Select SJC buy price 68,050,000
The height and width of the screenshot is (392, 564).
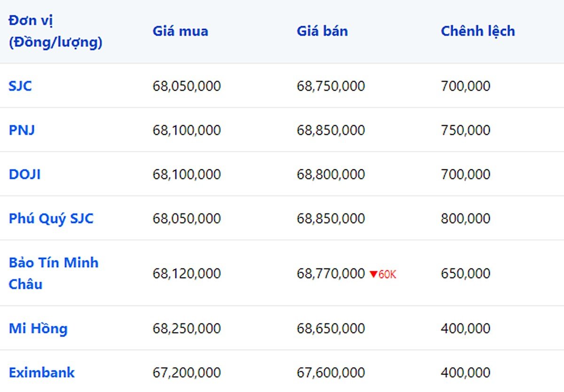pos(187,86)
